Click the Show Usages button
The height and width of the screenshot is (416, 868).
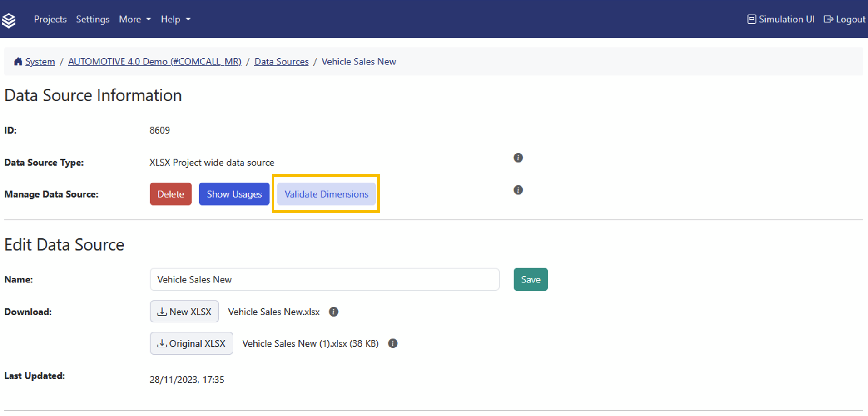click(234, 194)
